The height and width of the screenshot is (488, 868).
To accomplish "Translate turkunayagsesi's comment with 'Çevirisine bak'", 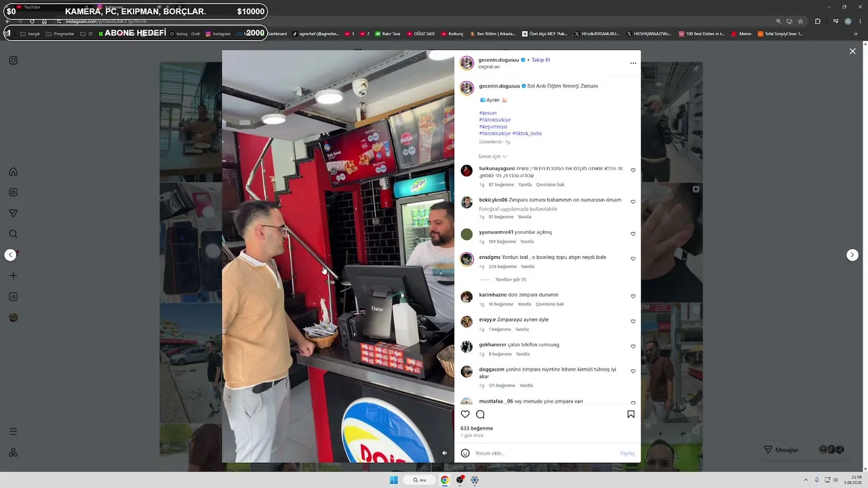I will [550, 184].
